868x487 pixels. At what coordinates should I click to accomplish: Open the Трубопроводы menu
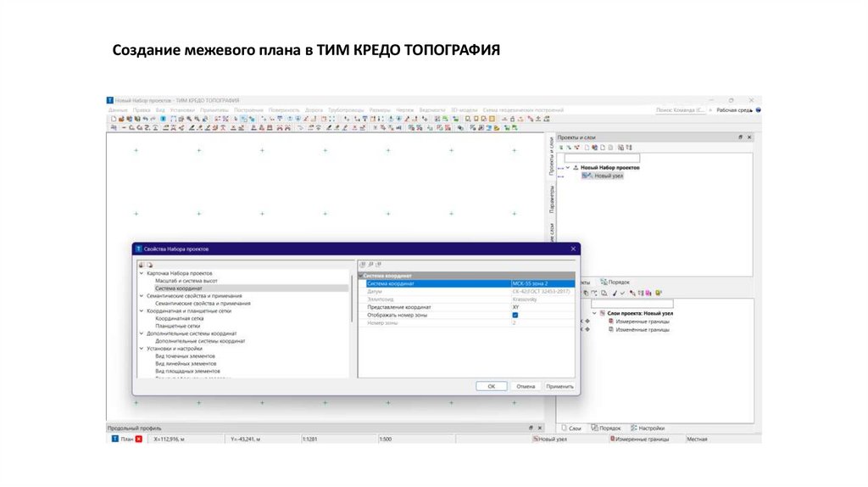346,110
